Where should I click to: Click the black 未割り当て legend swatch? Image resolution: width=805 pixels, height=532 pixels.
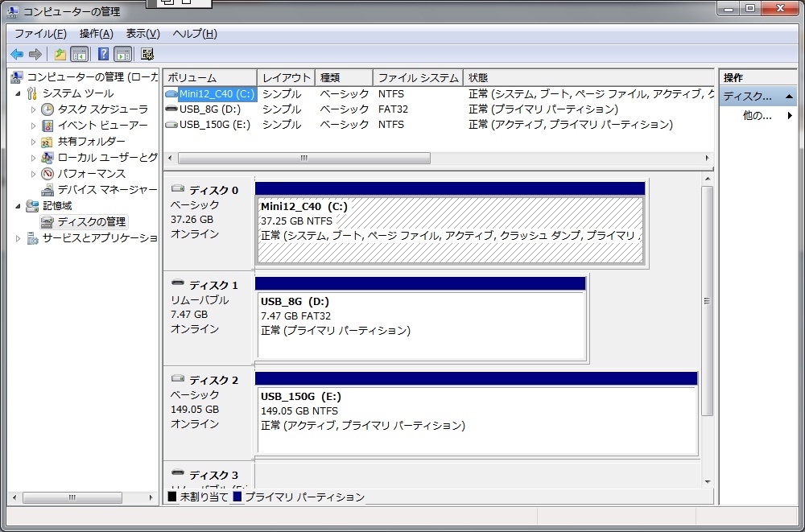point(172,497)
